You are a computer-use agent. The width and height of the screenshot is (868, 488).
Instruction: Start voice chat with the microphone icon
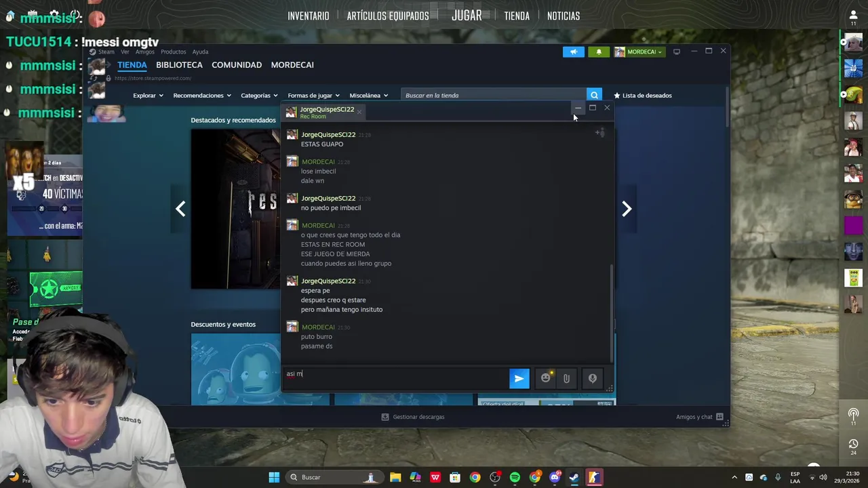point(593,378)
